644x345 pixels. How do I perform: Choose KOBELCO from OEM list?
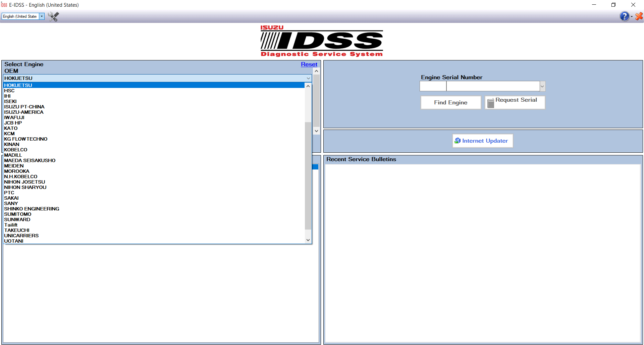click(x=154, y=150)
